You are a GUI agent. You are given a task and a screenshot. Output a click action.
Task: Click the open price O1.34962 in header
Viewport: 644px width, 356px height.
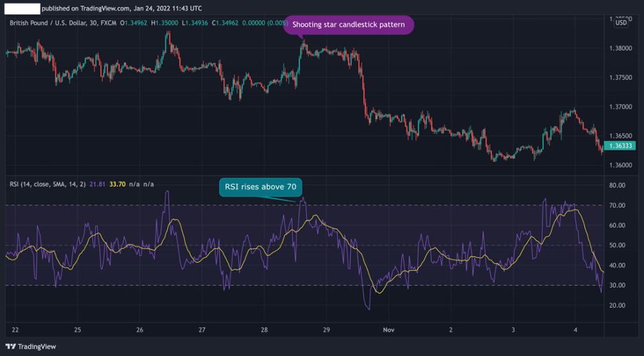point(134,23)
